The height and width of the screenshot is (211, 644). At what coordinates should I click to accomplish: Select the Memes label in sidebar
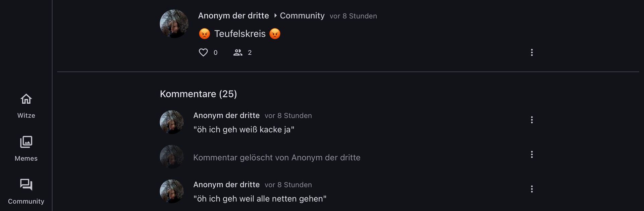[26, 158]
